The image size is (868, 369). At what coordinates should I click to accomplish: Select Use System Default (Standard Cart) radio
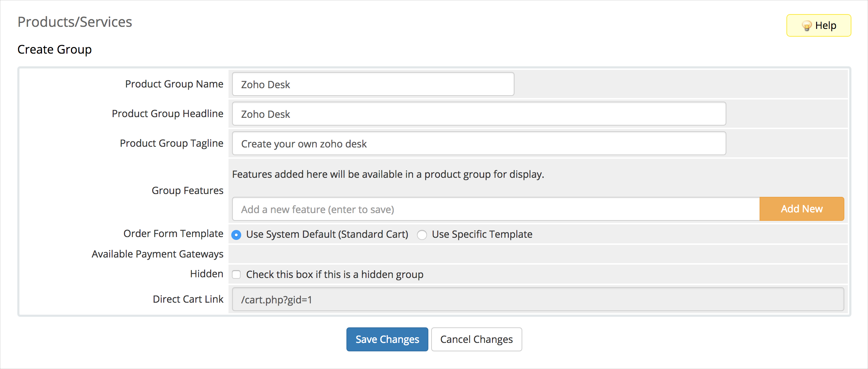click(236, 235)
